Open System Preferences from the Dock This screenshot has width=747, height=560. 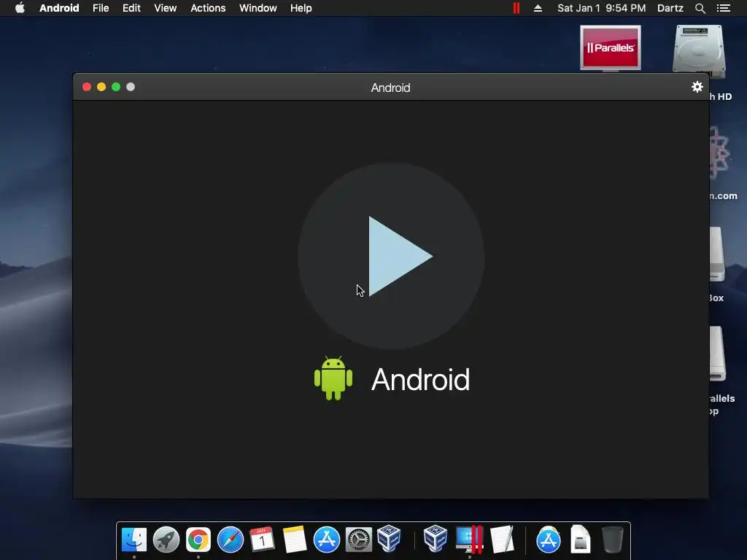[x=358, y=540]
